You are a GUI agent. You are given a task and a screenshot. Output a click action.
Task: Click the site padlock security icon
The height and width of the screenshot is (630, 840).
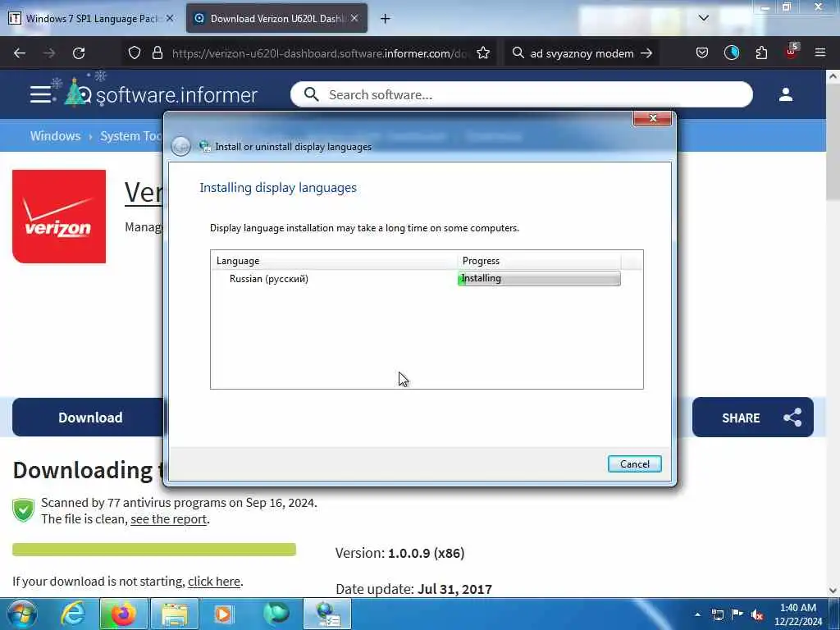click(x=157, y=53)
